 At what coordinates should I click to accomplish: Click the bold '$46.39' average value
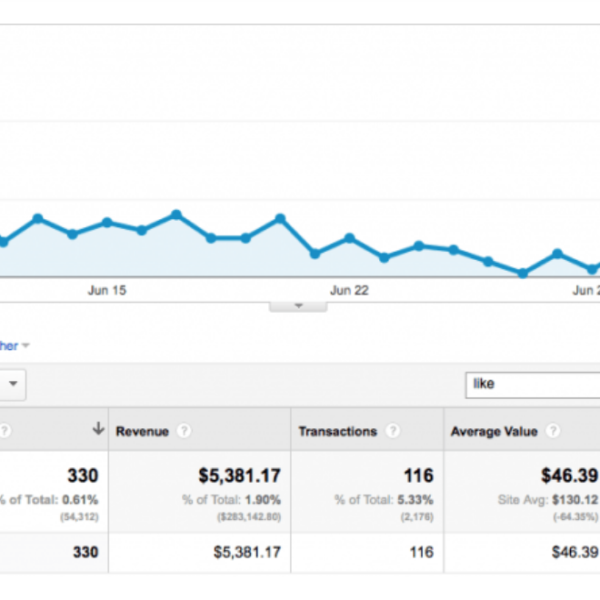point(569,476)
